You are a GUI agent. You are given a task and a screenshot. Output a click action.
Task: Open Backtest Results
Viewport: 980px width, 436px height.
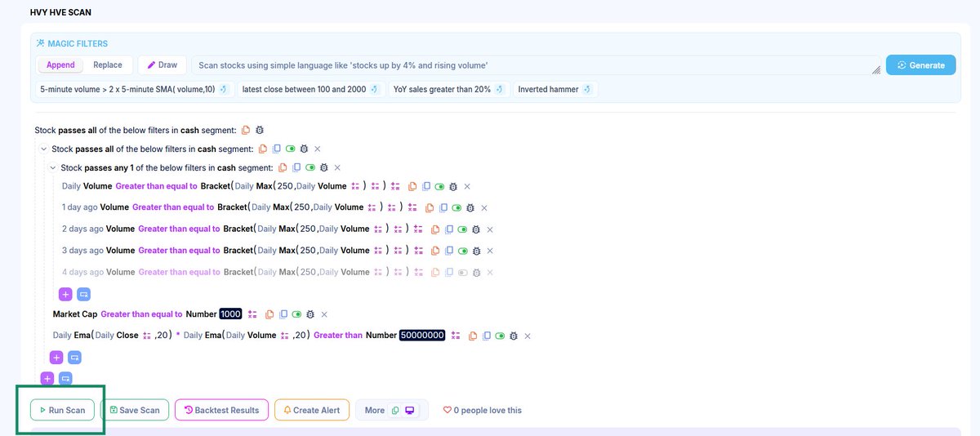pyautogui.click(x=221, y=410)
